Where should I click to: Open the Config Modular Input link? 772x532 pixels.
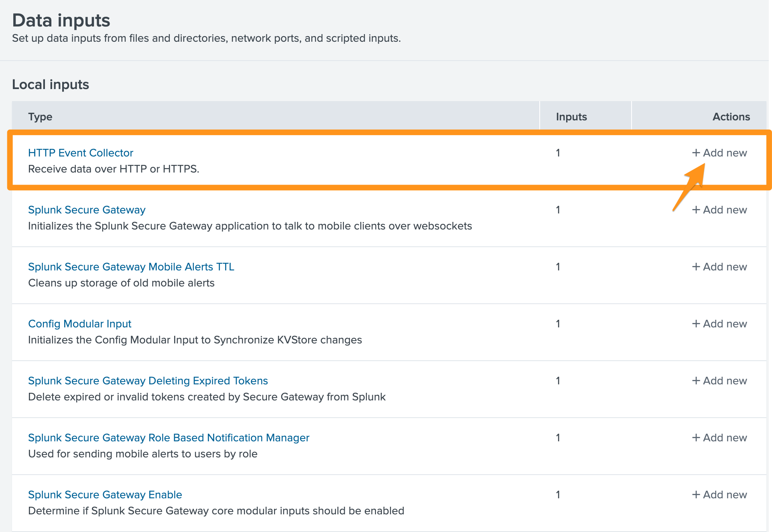click(80, 324)
